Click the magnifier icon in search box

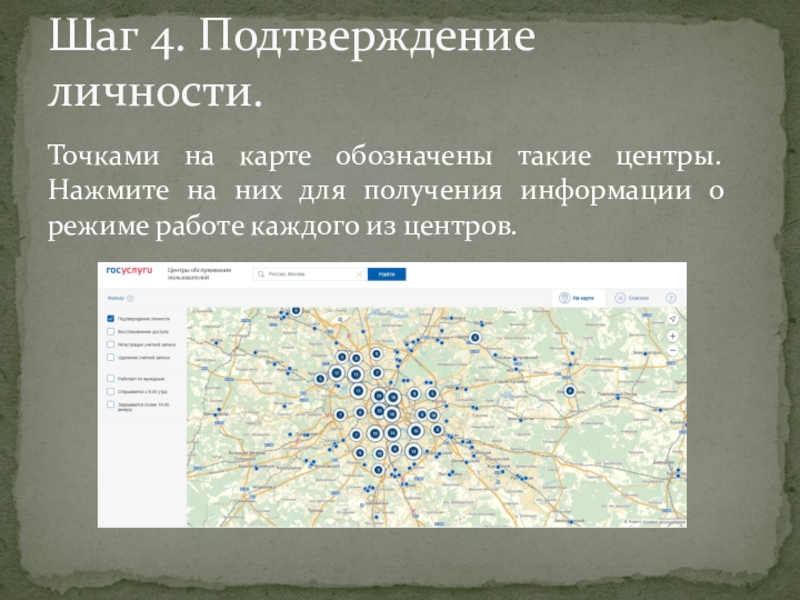(x=259, y=274)
